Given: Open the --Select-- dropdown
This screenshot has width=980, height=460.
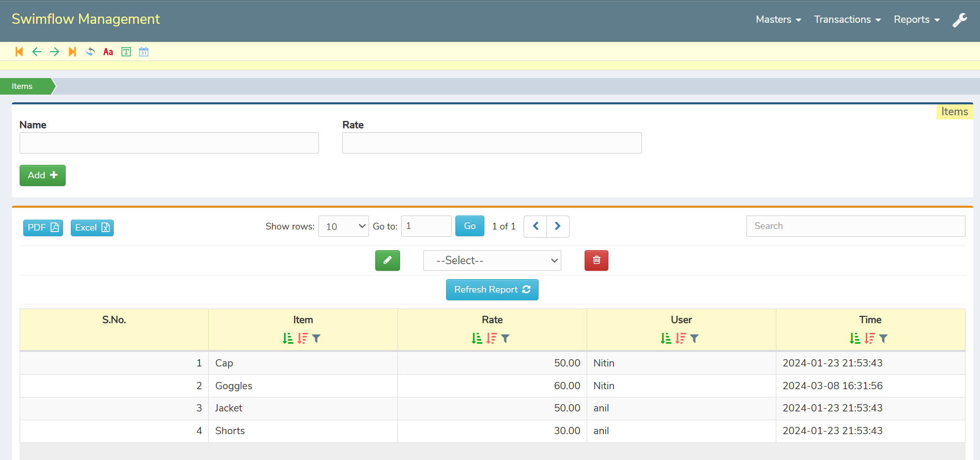Looking at the screenshot, I should pyautogui.click(x=492, y=260).
